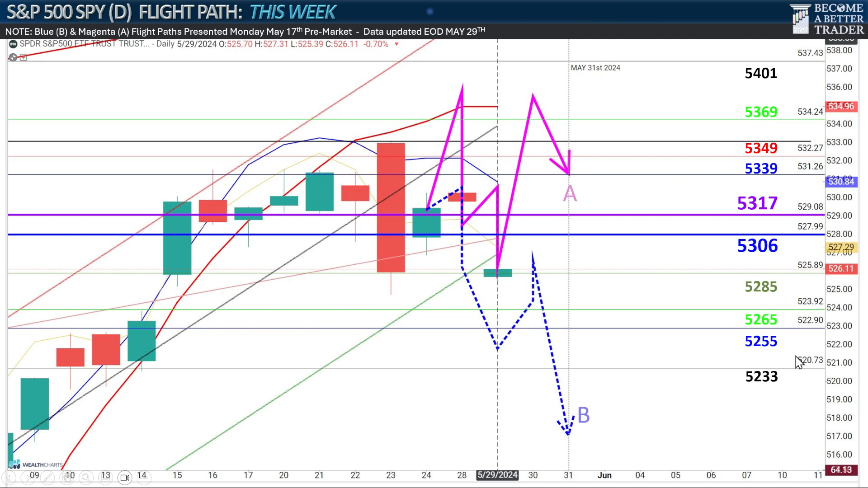
Task: Click the 527.99 price level value
Action: pyautogui.click(x=810, y=226)
